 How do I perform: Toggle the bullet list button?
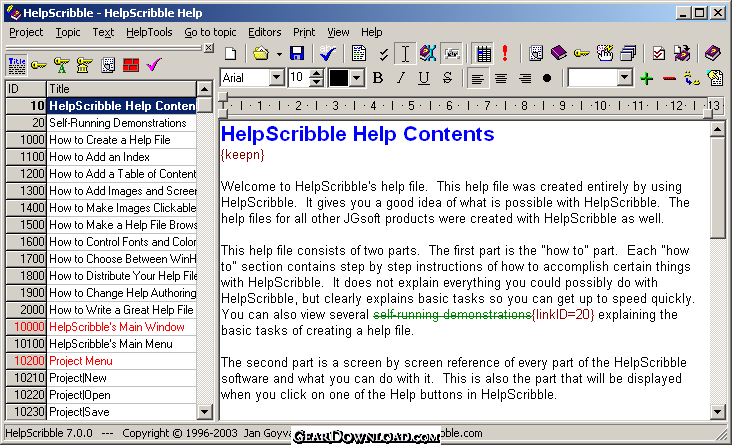coord(547,78)
